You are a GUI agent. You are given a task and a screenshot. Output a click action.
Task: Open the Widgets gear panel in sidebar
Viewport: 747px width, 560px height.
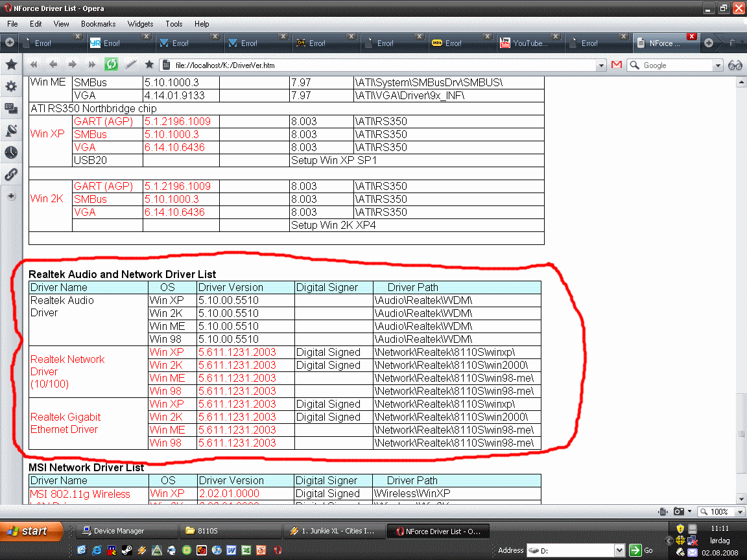pyautogui.click(x=11, y=86)
